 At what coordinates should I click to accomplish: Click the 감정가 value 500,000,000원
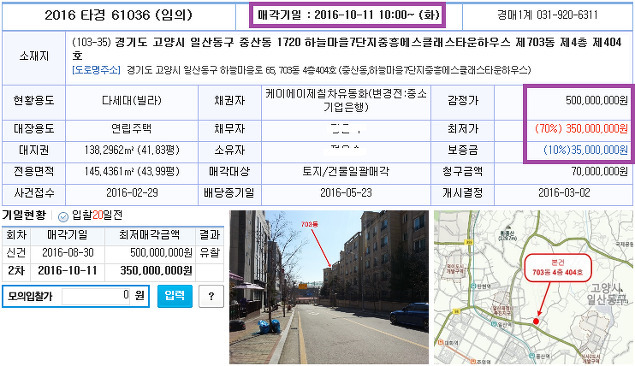(x=597, y=100)
